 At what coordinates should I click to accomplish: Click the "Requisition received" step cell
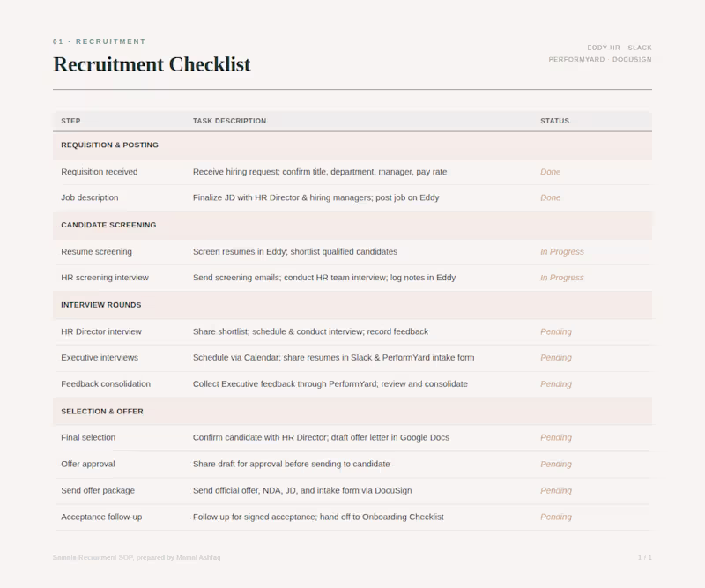click(x=100, y=172)
